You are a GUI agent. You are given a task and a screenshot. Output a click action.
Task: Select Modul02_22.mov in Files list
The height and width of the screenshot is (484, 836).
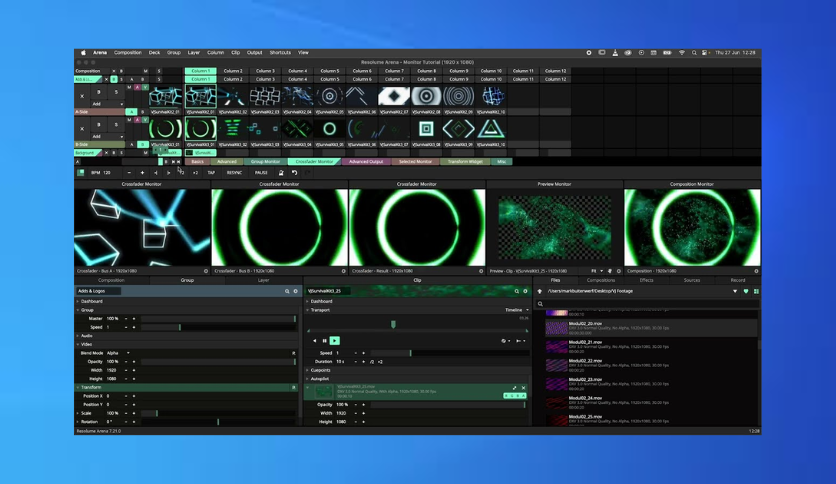pyautogui.click(x=650, y=365)
